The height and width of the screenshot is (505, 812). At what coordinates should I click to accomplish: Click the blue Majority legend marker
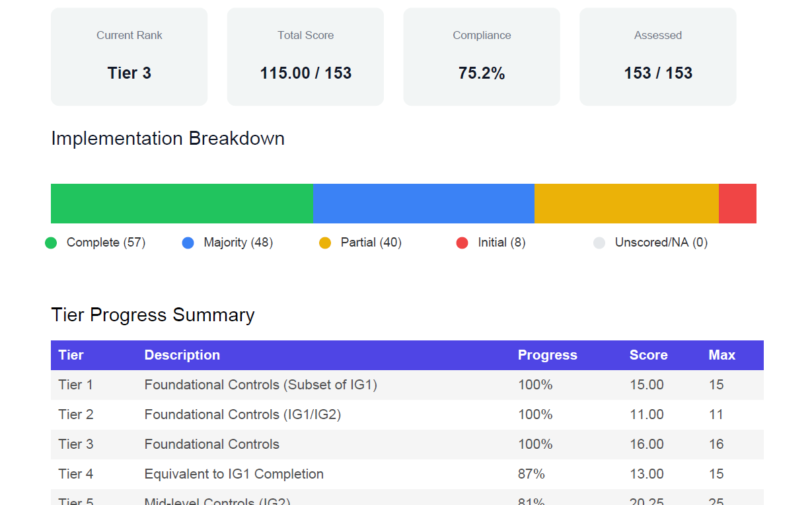pos(187,243)
